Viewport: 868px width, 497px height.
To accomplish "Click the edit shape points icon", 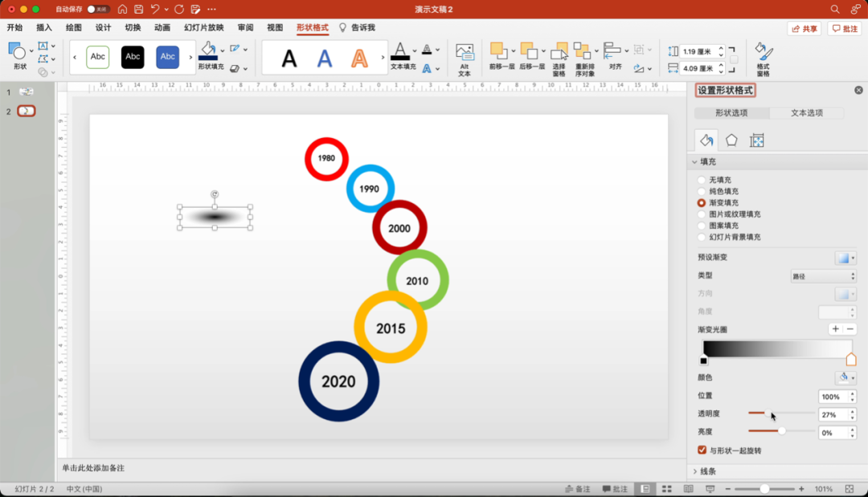I will click(x=43, y=59).
